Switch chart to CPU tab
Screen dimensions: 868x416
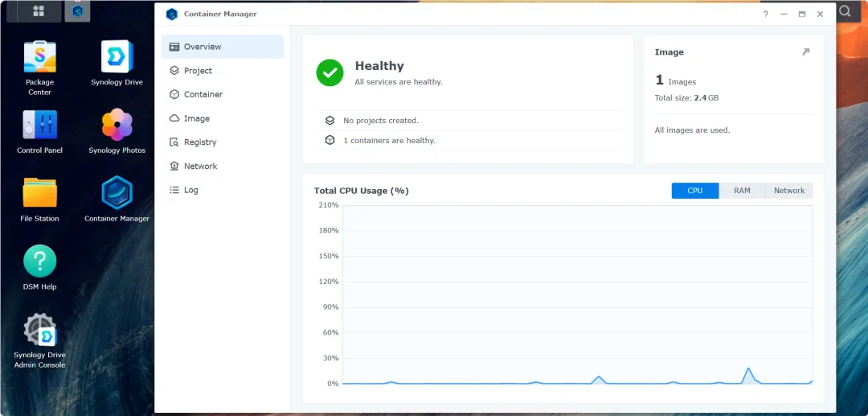coord(695,191)
